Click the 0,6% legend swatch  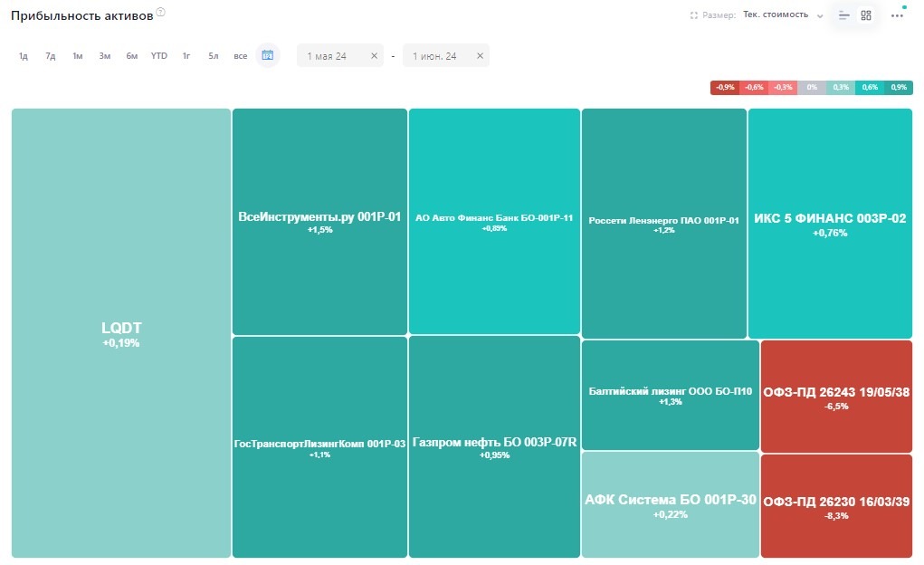[x=870, y=87]
